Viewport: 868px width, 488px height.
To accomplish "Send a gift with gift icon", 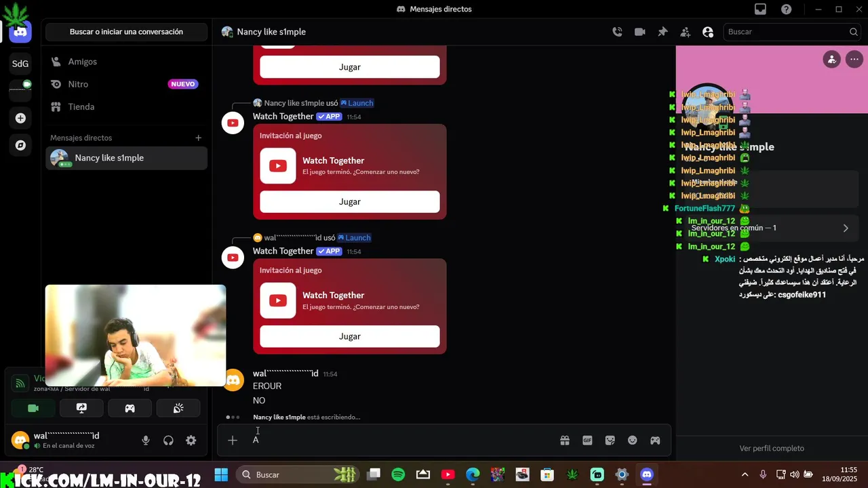I will 565,441.
